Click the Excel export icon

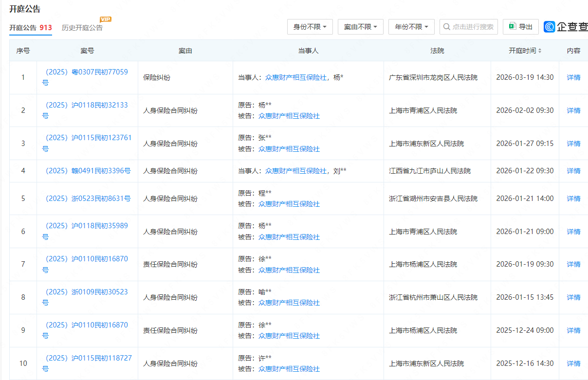click(x=512, y=27)
